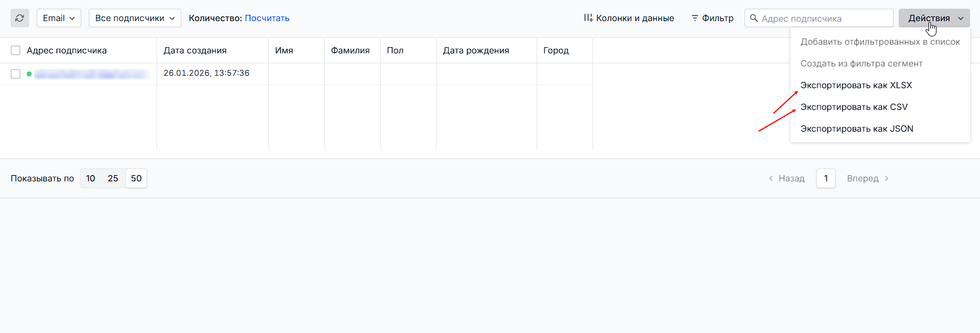This screenshot has width=980, height=333.
Task: Click the Дата создания column header
Action: (x=195, y=50)
